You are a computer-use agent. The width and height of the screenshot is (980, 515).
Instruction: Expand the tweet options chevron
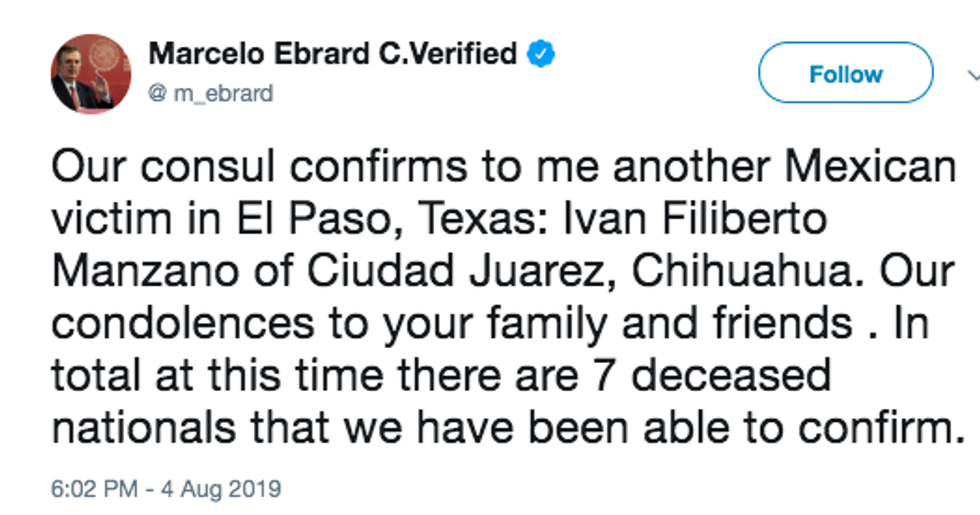click(973, 74)
